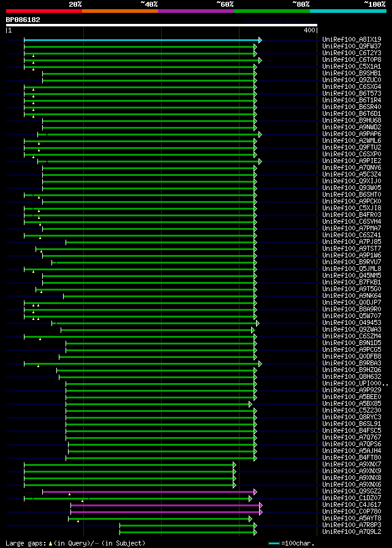Screen dimensions: 392x548
Task: Select the UniRef100_B9N1D5 label
Action: pyautogui.click(x=352, y=343)
